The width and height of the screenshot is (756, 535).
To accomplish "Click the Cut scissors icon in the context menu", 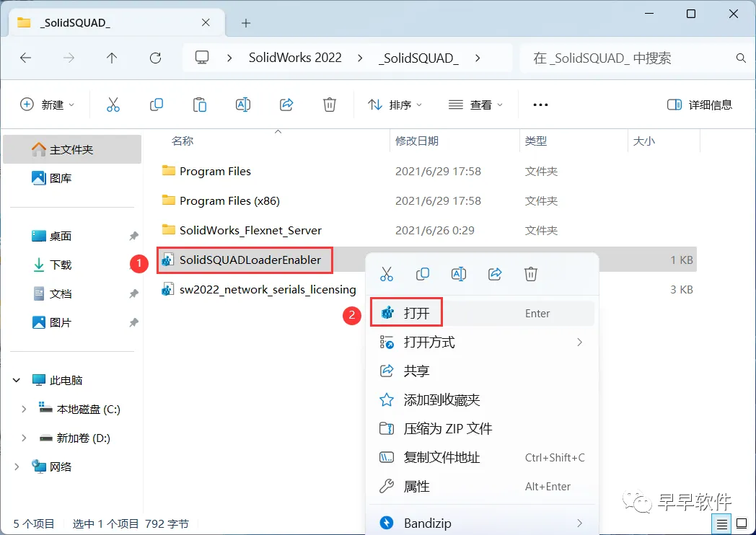I will pyautogui.click(x=386, y=274).
